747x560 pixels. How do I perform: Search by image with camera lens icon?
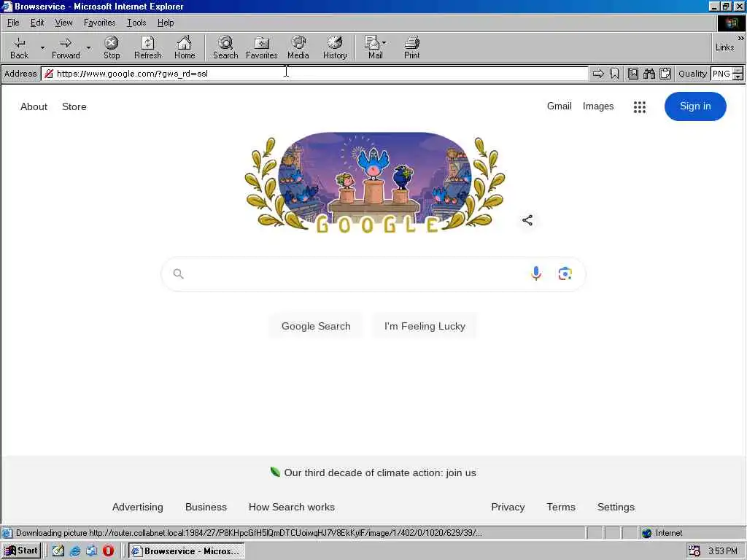click(x=565, y=274)
